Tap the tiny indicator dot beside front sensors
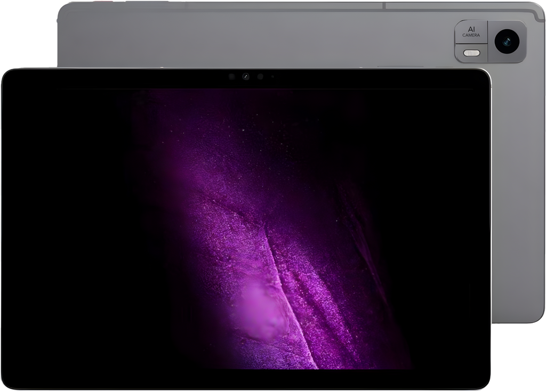This screenshot has width=546, height=392. (272, 77)
